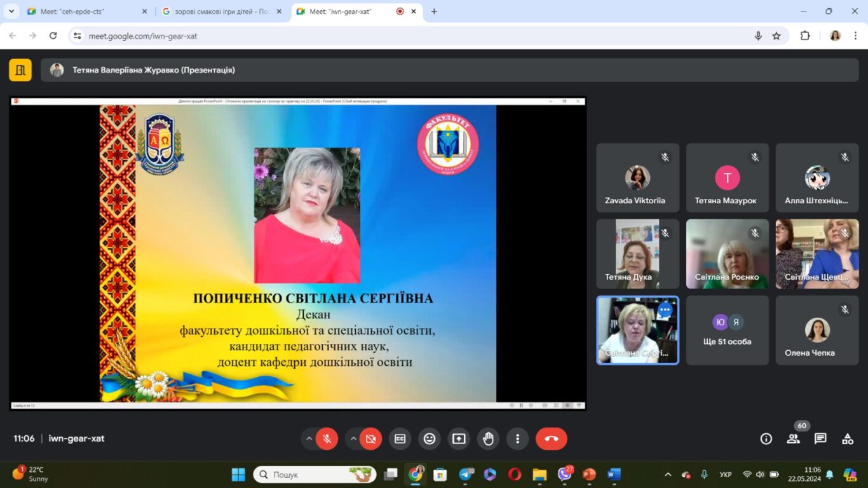Switch to the Google search results tab

click(x=222, y=11)
